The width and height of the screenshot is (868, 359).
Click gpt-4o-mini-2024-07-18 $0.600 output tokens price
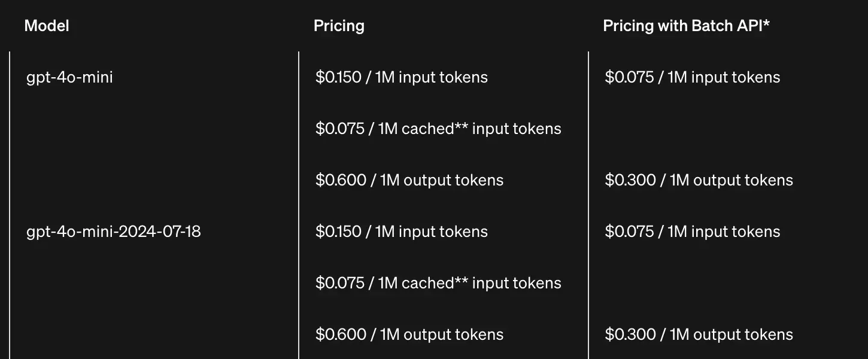(409, 334)
